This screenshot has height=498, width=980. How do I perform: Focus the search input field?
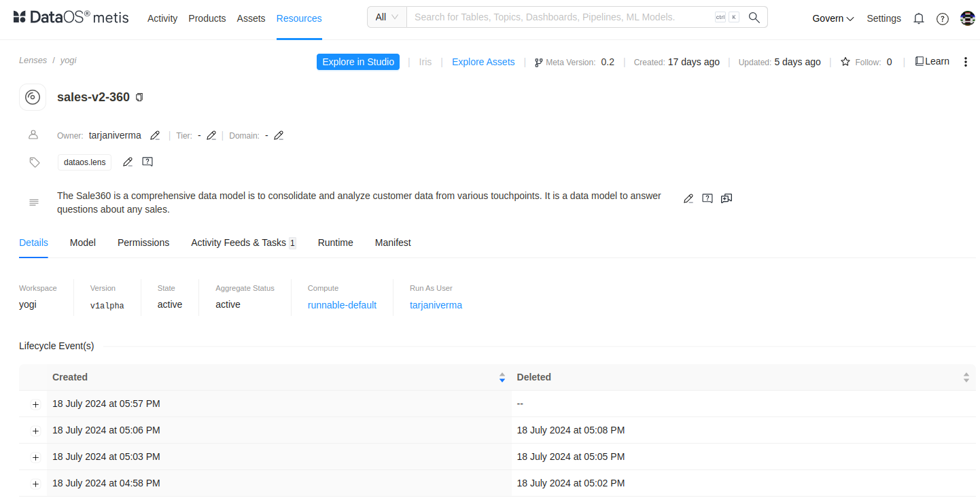click(x=561, y=17)
